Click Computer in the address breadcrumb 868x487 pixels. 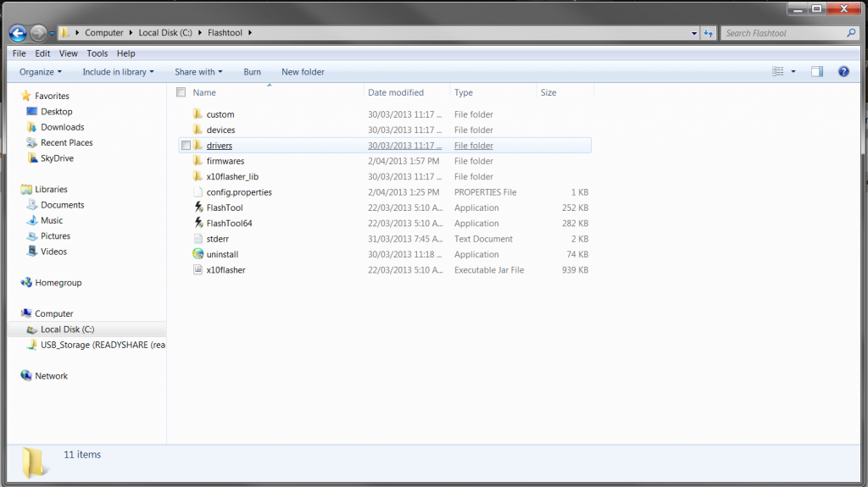[104, 33]
